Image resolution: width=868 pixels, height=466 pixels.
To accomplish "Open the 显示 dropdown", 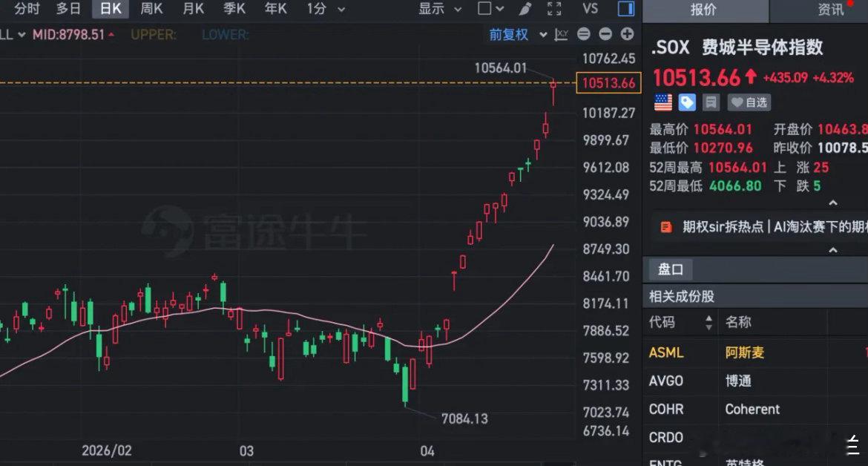I will tap(440, 9).
